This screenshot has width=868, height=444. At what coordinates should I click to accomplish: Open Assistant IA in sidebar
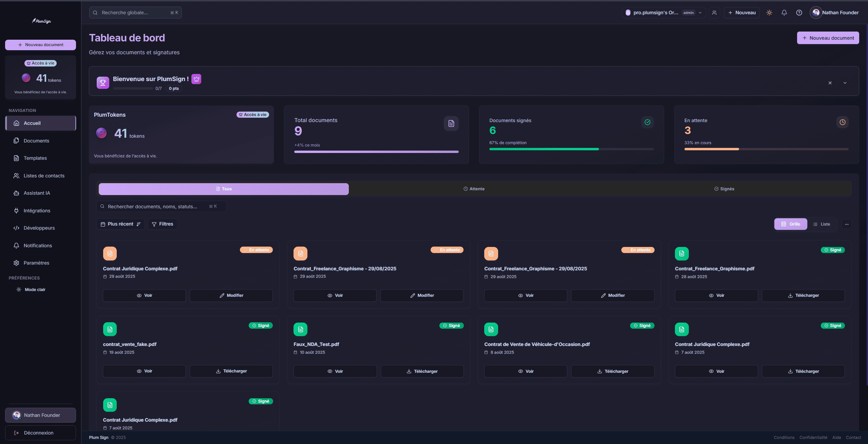click(40, 193)
